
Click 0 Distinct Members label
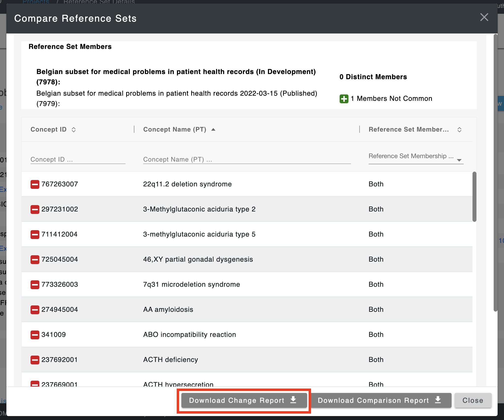pos(373,77)
